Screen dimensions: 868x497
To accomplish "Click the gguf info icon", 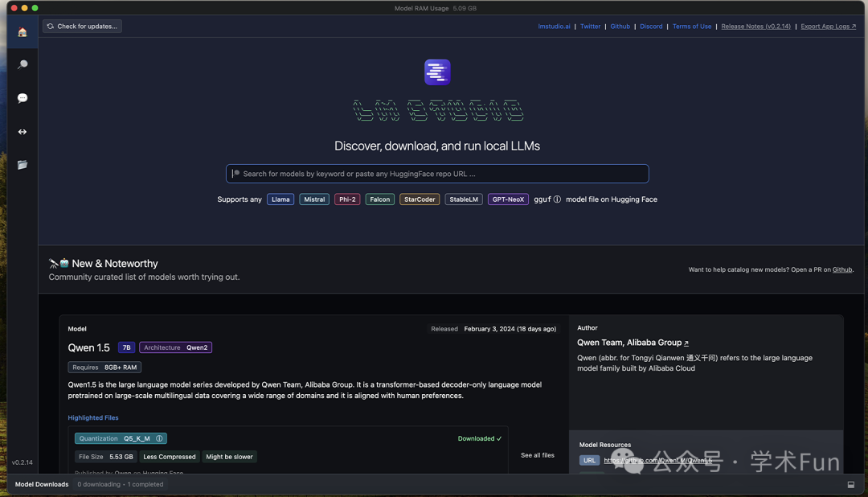I will [557, 199].
